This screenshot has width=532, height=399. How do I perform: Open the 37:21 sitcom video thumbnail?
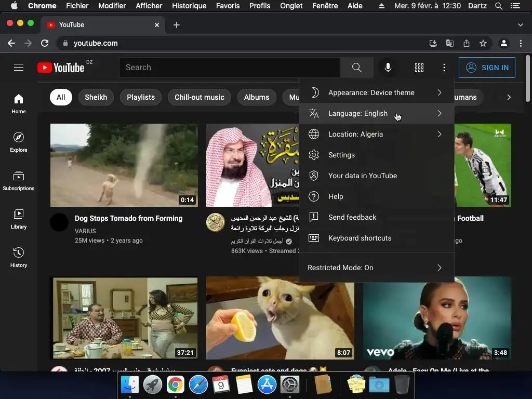pos(124,318)
